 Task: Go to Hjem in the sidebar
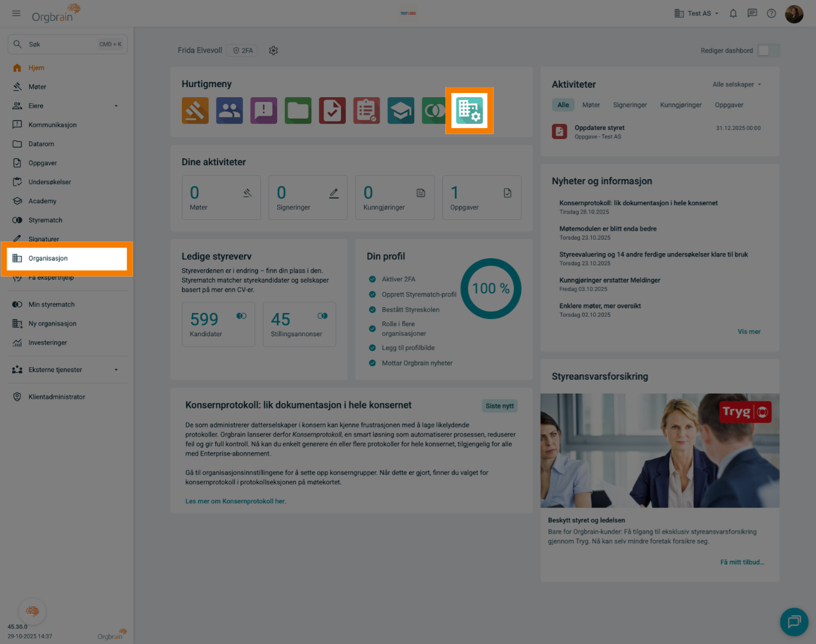(67, 68)
